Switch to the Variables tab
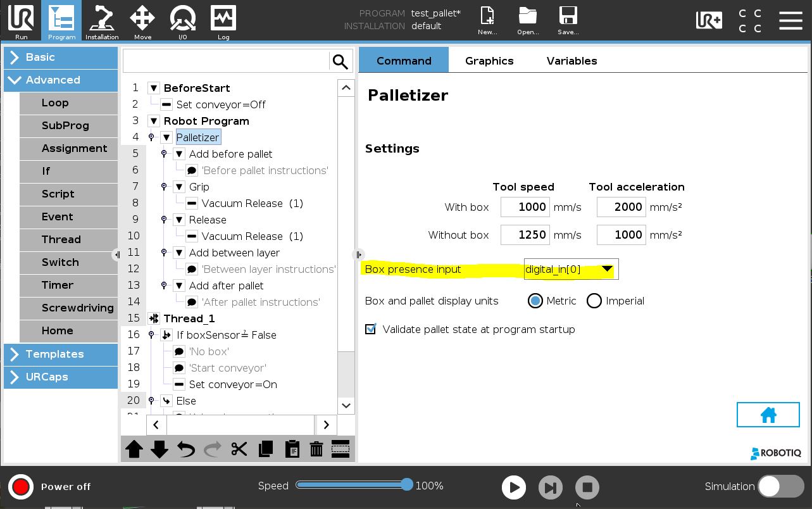The image size is (812, 509). [572, 61]
